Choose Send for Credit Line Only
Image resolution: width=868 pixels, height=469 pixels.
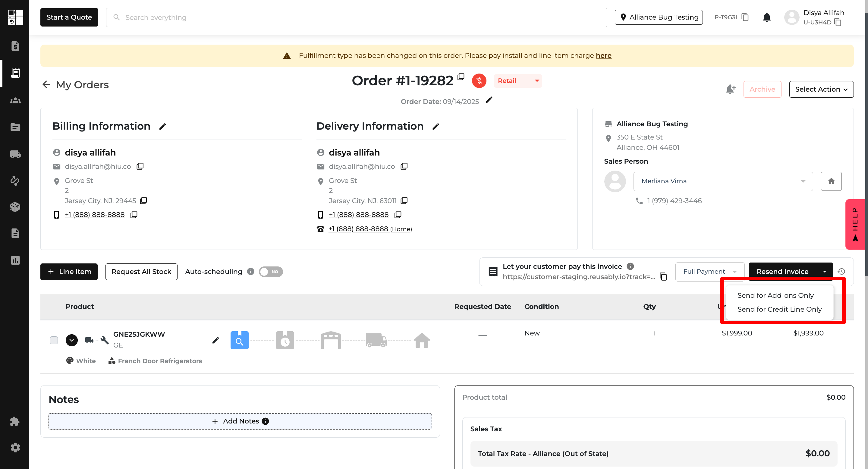pyautogui.click(x=779, y=309)
